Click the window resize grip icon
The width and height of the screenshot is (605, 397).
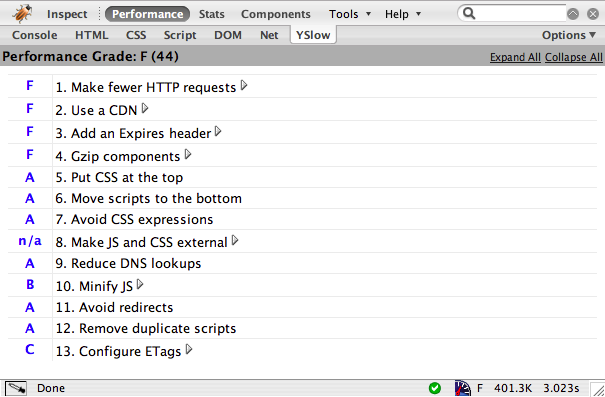click(598, 390)
